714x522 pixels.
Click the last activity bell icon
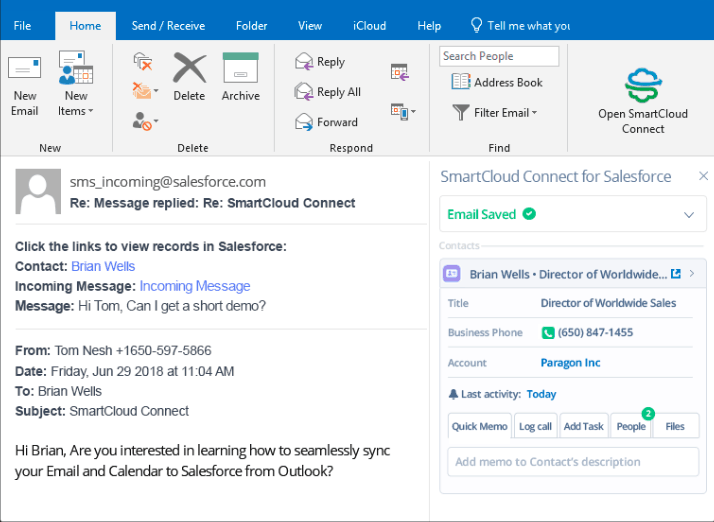click(x=453, y=394)
